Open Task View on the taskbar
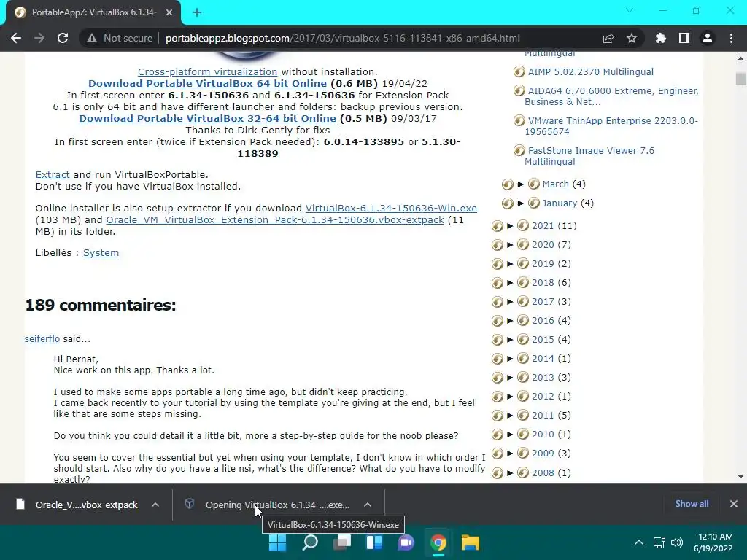This screenshot has width=747, height=560. click(341, 542)
